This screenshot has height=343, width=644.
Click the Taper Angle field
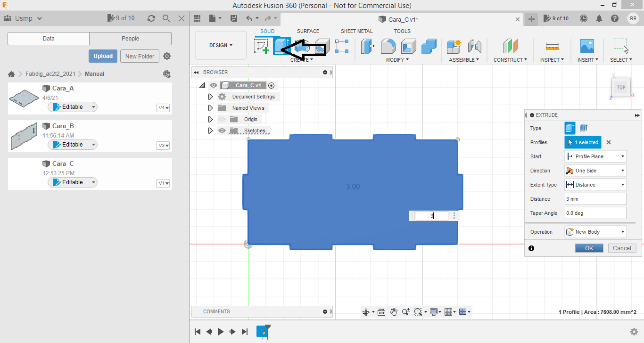click(595, 213)
